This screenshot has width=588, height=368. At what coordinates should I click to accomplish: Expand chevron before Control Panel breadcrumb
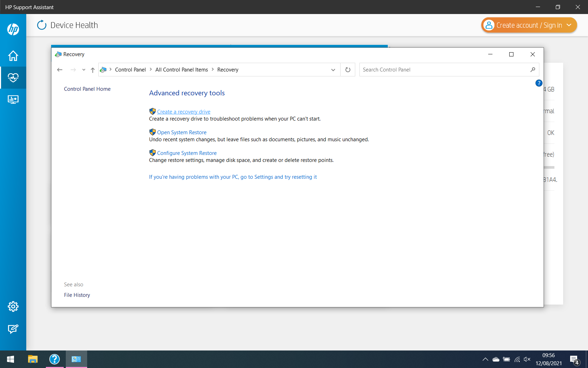(x=111, y=69)
